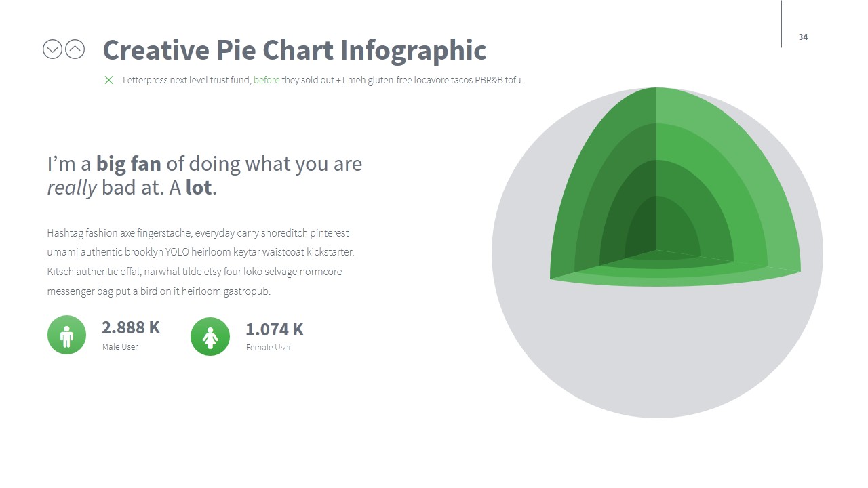Viewport: 868px width, 488px height.
Task: Click the down chevron circle icon
Action: [x=52, y=49]
